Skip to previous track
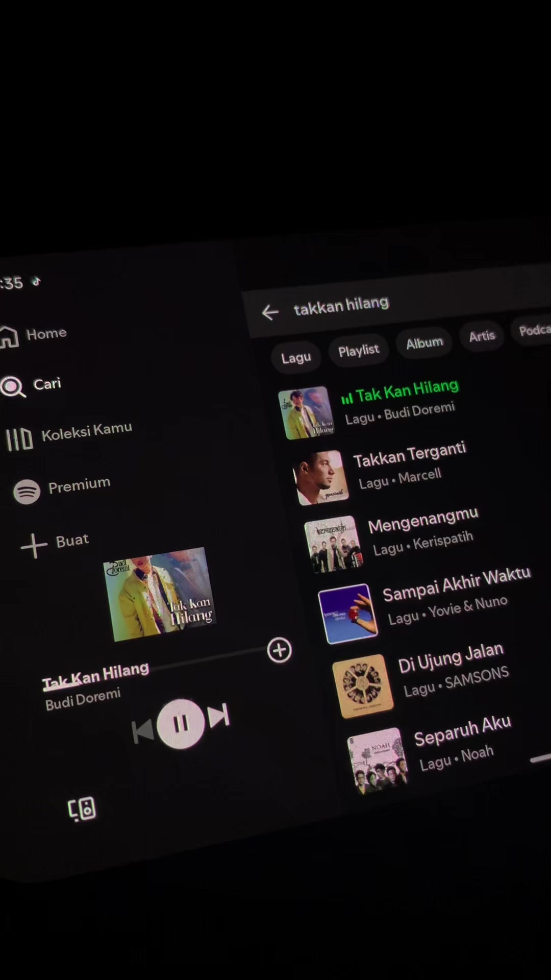Image resolution: width=551 pixels, height=980 pixels. 142,731
